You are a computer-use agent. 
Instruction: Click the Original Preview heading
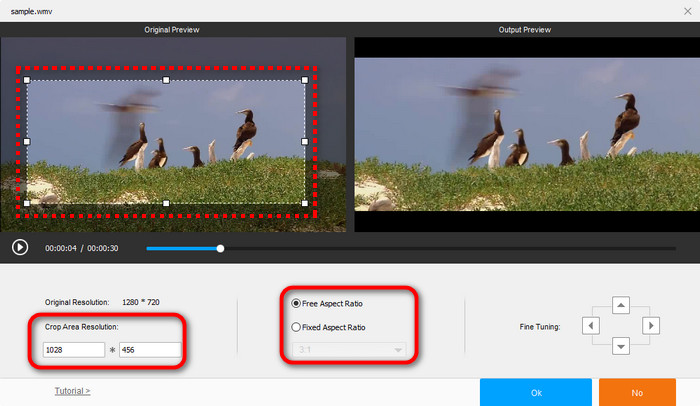171,29
